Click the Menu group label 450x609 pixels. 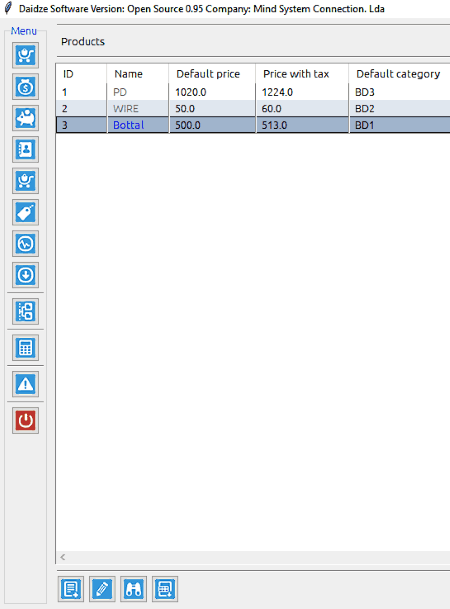click(24, 31)
